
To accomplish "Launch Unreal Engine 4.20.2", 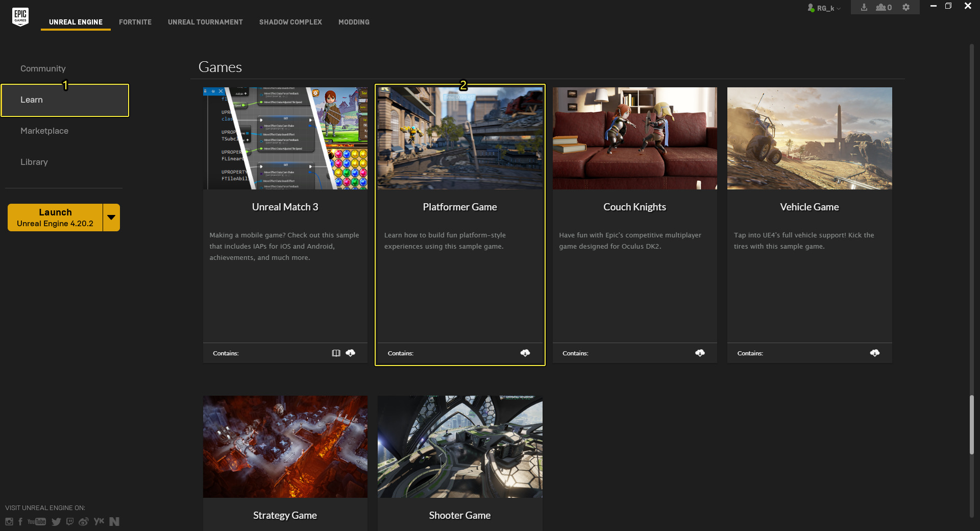I will (x=55, y=218).
